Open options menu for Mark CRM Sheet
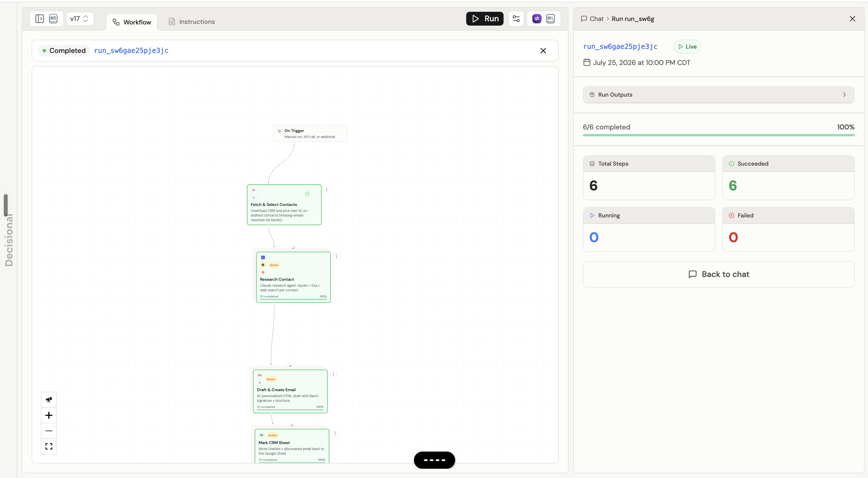The image size is (868, 478). point(335,433)
